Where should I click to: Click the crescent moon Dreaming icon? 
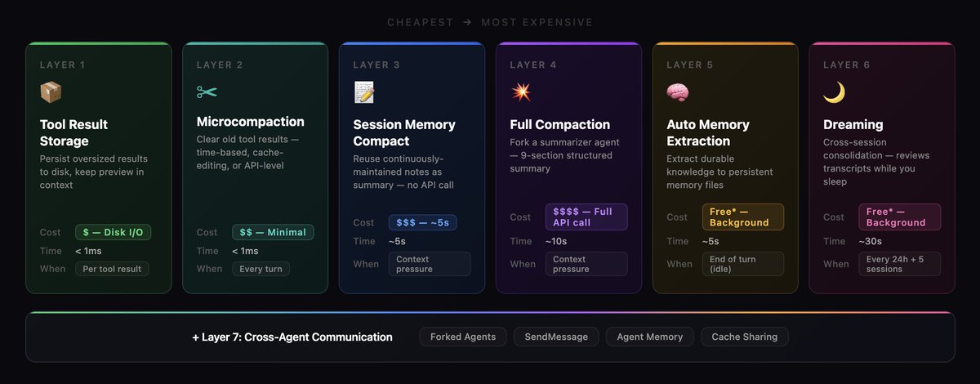coord(834,92)
